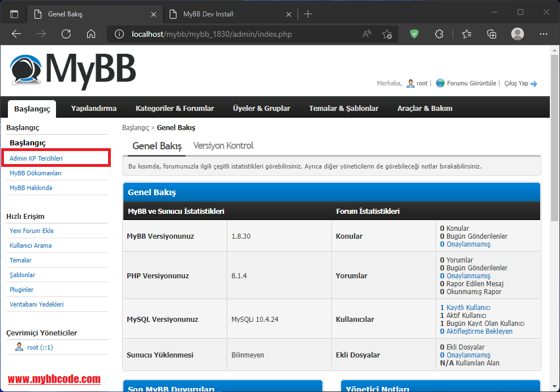Switch to the MyBB Dev Install browser tab

tap(231, 14)
